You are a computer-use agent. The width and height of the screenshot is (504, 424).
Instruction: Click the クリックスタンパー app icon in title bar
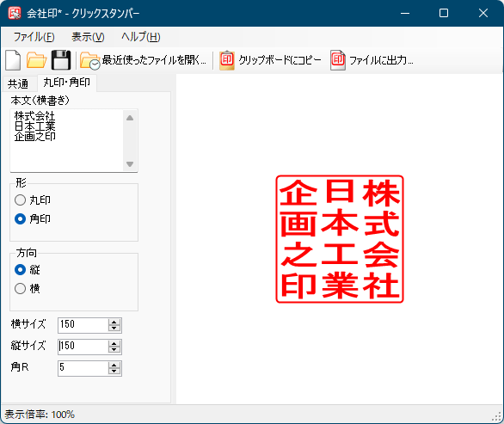point(15,13)
